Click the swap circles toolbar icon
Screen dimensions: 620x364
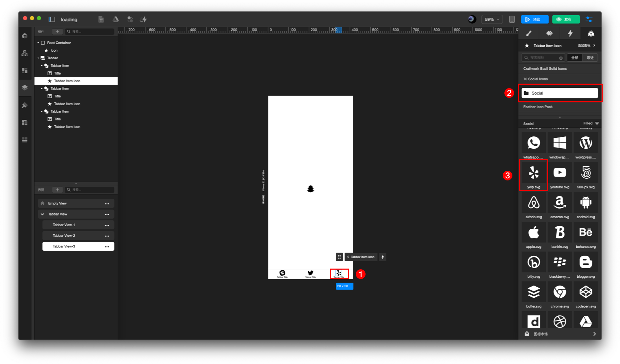pyautogui.click(x=130, y=19)
